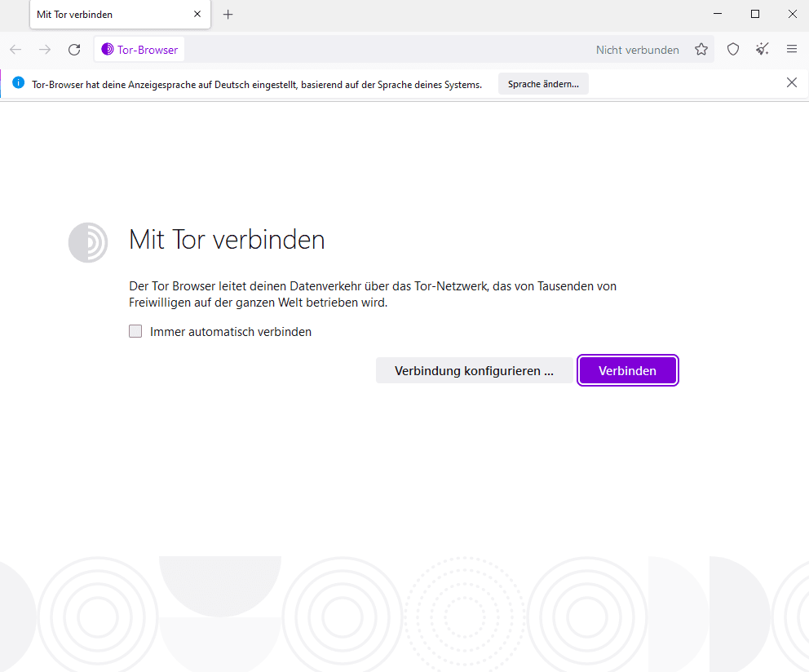Click Sprache ändern button

click(543, 84)
